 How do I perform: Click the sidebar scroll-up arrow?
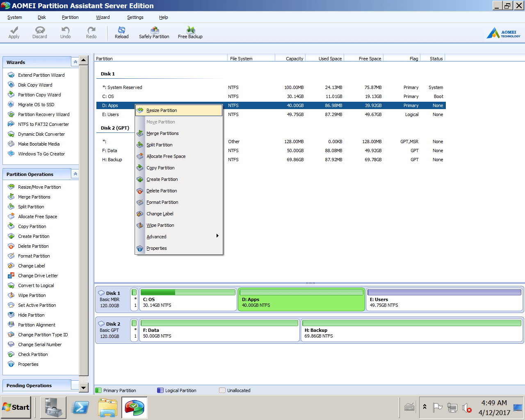[x=83, y=60]
